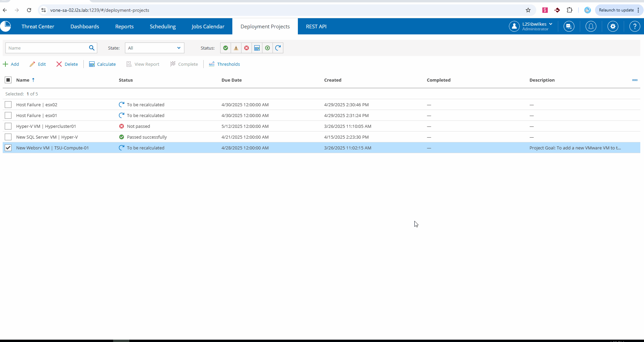Screen dimensions: 644x342
Task: Select the Hyper-V VM | Hypercluster01 checkbox
Action: click(8, 126)
